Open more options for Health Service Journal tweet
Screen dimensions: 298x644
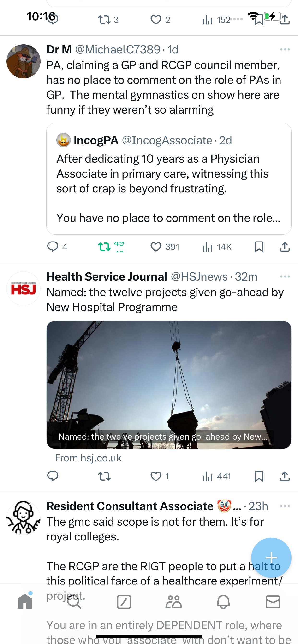pos(285,276)
